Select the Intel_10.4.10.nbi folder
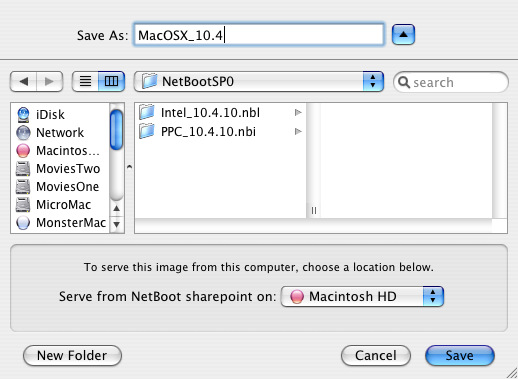The width and height of the screenshot is (518, 379). [220, 113]
